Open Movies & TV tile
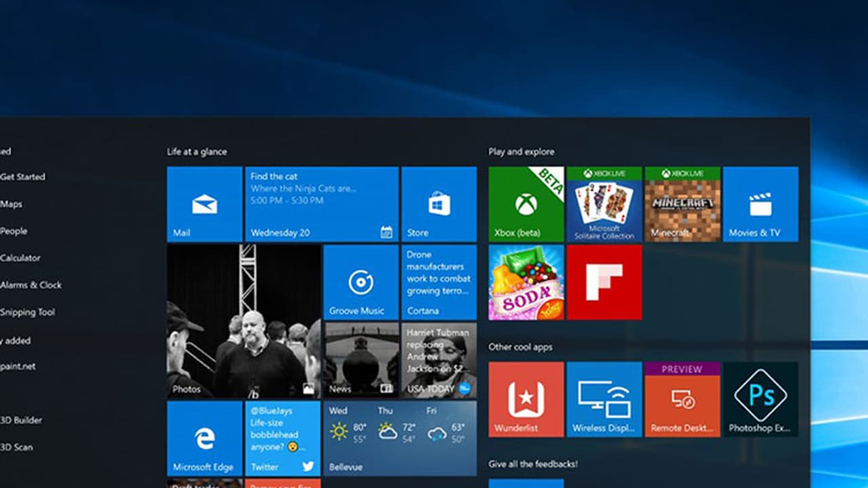 (x=760, y=204)
